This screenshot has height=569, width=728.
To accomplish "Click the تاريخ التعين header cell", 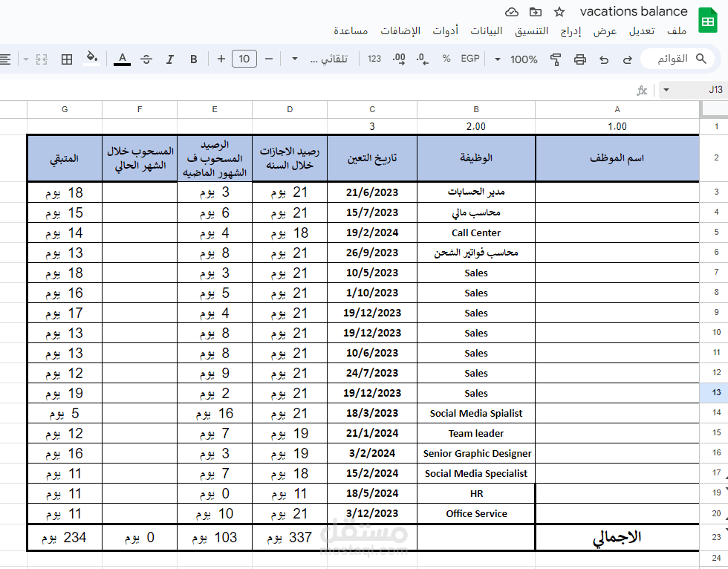I will (x=372, y=158).
